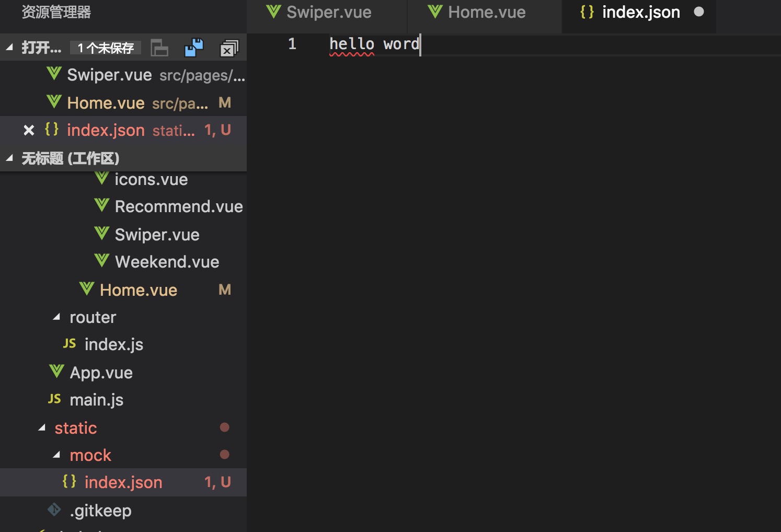Click the M status next to open-editor Home.vue
This screenshot has height=532, width=781.
225,102
